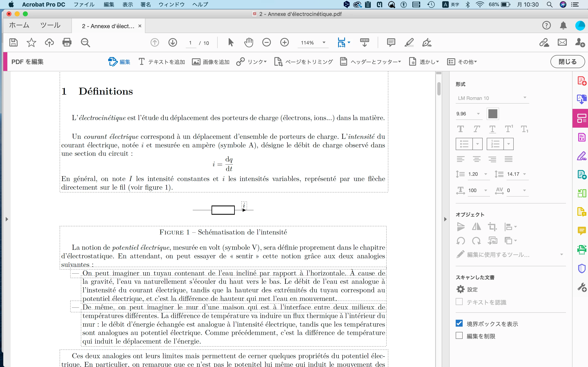The width and height of the screenshot is (588, 367).
Task: Click the 閉じる button
Action: pyautogui.click(x=567, y=62)
